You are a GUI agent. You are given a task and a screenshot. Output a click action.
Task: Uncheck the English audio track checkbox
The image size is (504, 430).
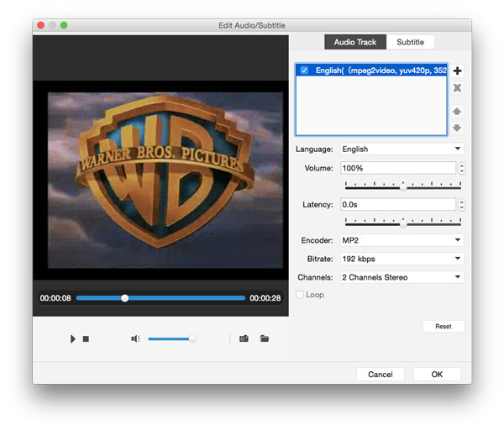point(304,71)
